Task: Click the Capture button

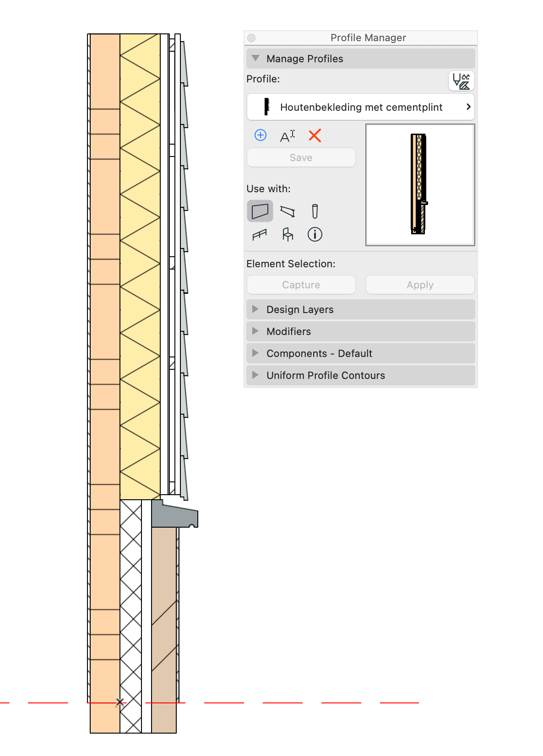Action: [x=301, y=285]
